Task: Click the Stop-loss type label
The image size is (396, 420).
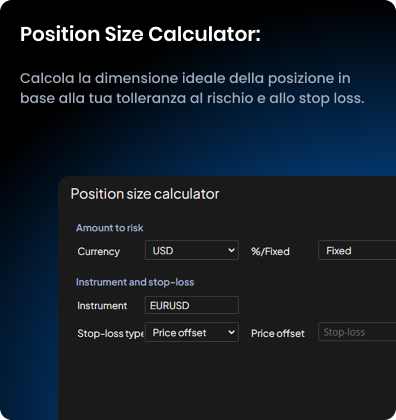Action: coord(110,333)
